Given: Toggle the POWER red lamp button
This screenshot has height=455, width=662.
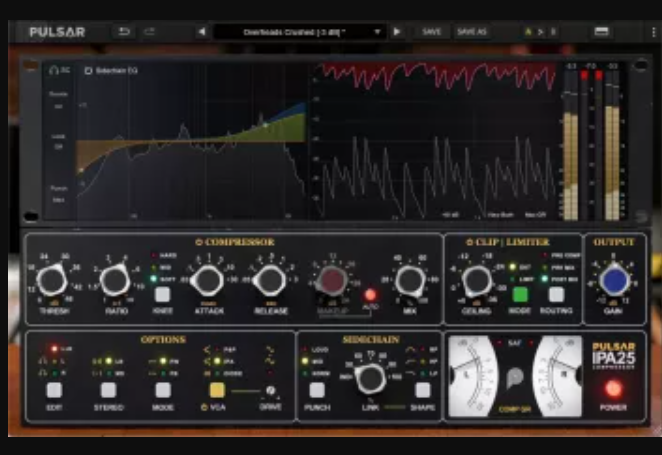Looking at the screenshot, I should [x=613, y=389].
